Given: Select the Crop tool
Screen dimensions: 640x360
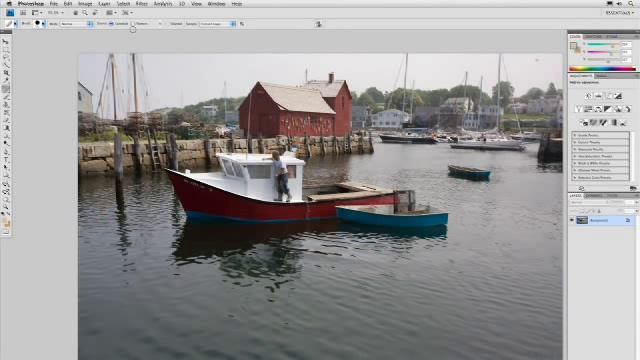Looking at the screenshot, I should 6,73.
